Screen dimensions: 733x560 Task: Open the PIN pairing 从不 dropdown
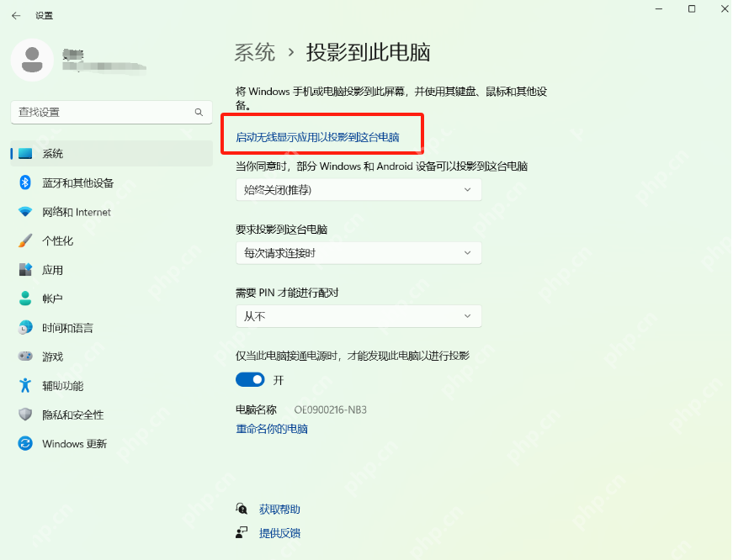[359, 316]
